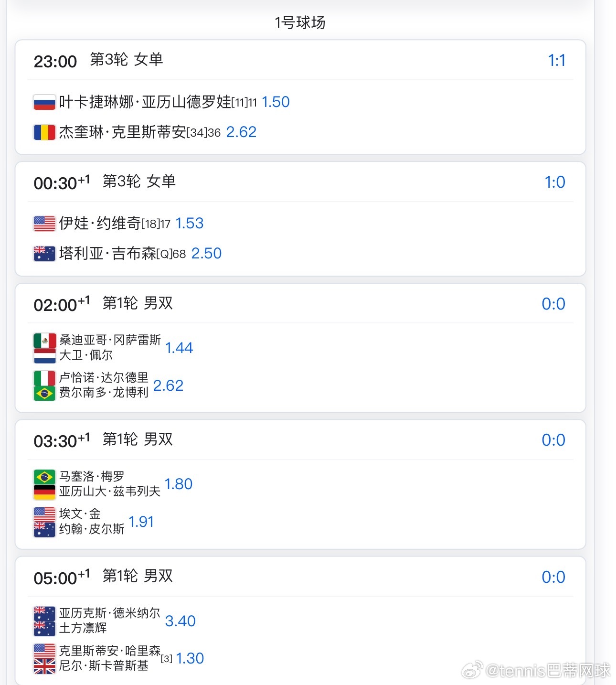This screenshot has height=685, width=616.
Task: Click the Italian flag beside 卢恰诺·达尔德里
Action: [44, 378]
